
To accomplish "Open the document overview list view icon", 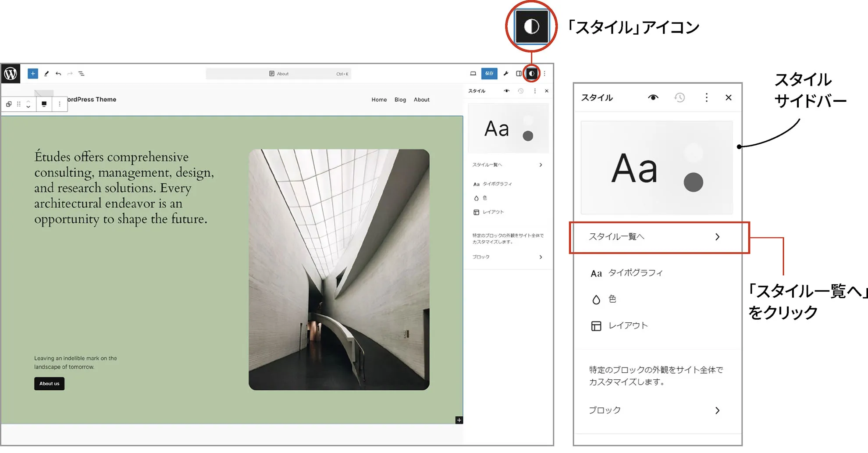I will coord(82,74).
